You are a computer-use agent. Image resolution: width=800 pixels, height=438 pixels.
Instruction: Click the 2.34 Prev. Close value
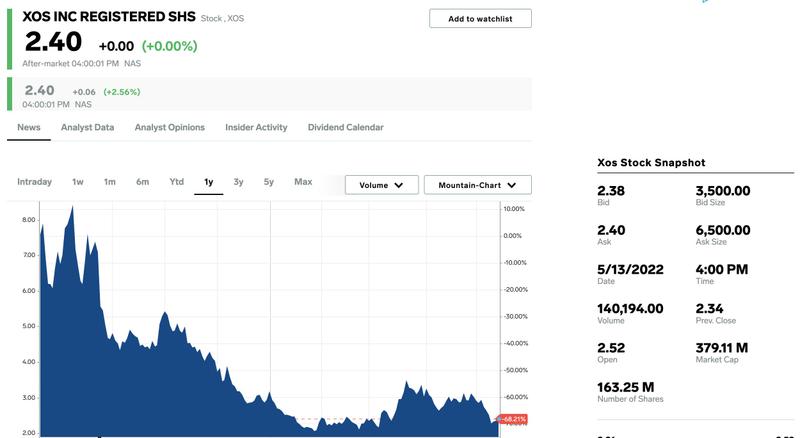coord(709,309)
